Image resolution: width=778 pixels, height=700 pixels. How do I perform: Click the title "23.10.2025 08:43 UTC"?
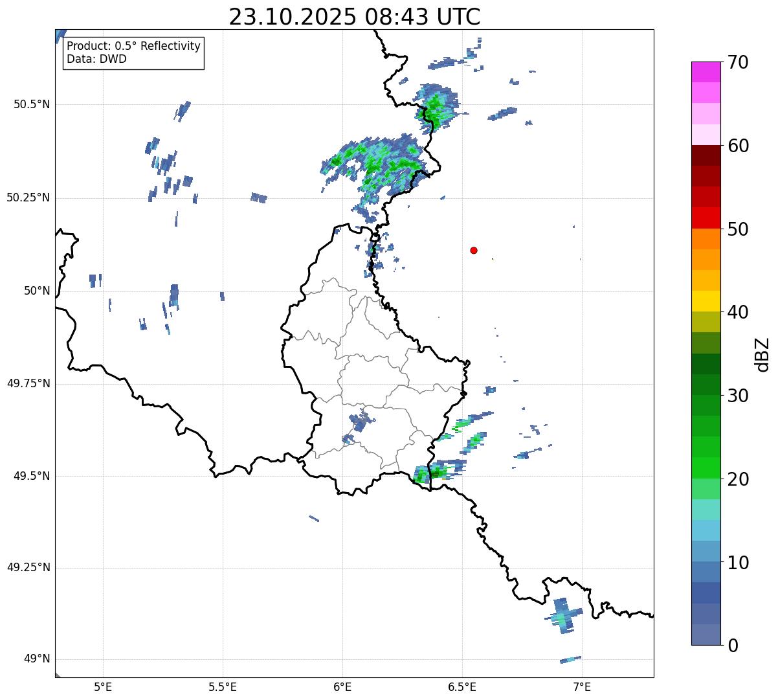coord(355,16)
